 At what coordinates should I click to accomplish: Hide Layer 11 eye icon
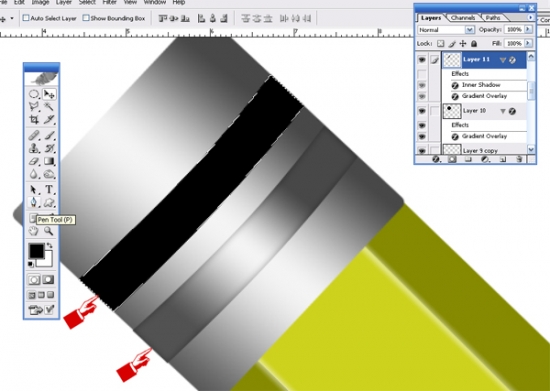tap(422, 60)
